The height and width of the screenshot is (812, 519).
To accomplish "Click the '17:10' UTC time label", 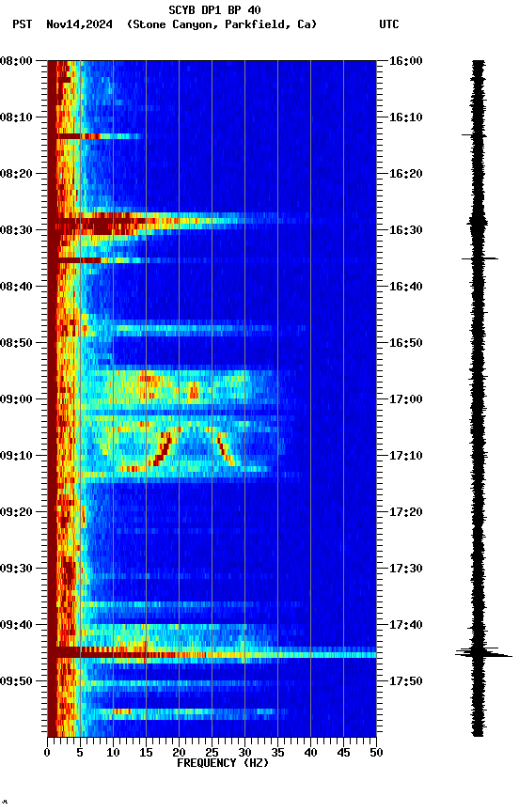I will pyautogui.click(x=406, y=456).
